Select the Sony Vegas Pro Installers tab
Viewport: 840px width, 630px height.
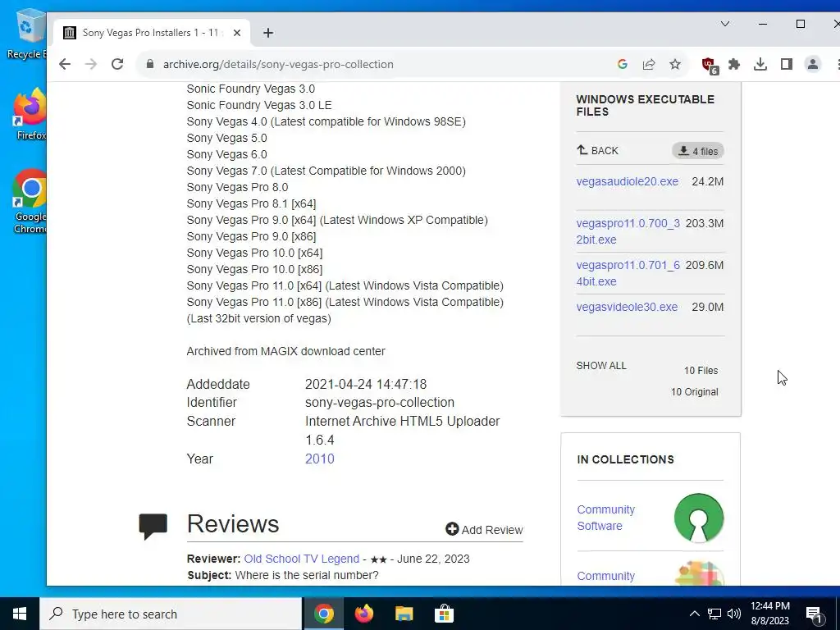[x=152, y=33]
